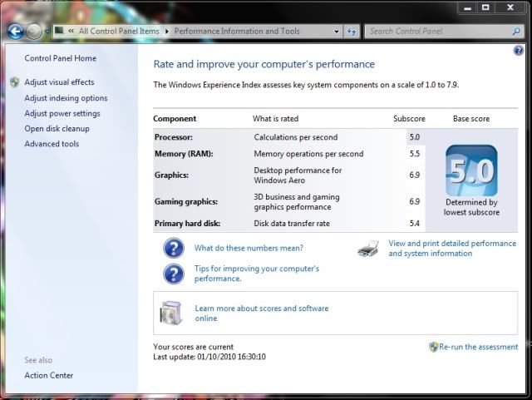Image resolution: width=532 pixels, height=400 pixels.
Task: Click the Graphics row label
Action: (171, 175)
